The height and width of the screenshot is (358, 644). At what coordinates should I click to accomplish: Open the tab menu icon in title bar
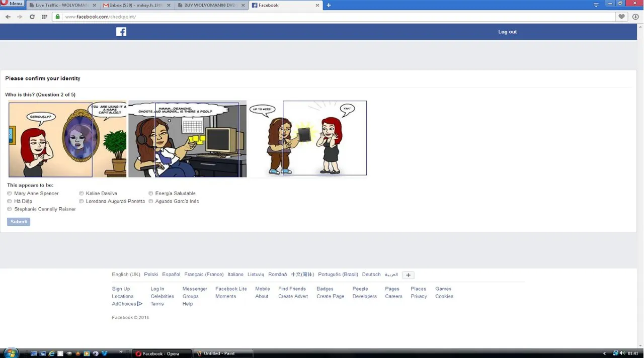[596, 5]
